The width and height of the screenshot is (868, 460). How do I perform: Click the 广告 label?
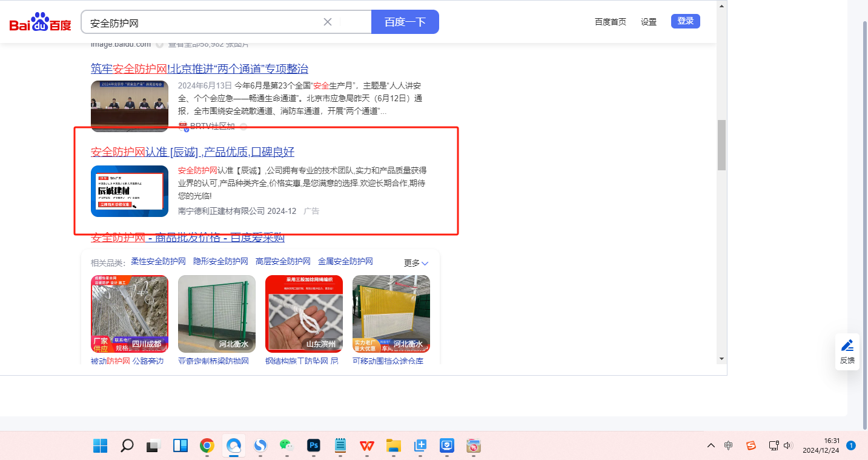click(311, 211)
